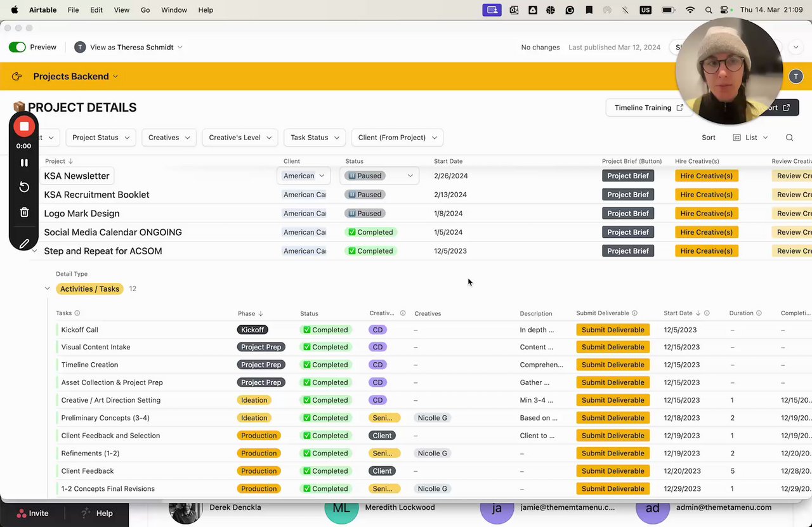Pause the recording in the recorder panel
This screenshot has width=812, height=527.
click(24, 163)
